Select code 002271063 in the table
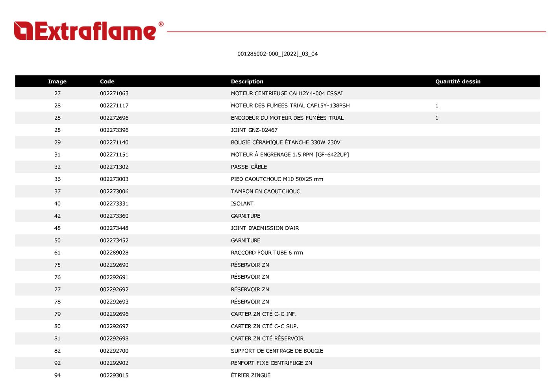 point(114,93)
